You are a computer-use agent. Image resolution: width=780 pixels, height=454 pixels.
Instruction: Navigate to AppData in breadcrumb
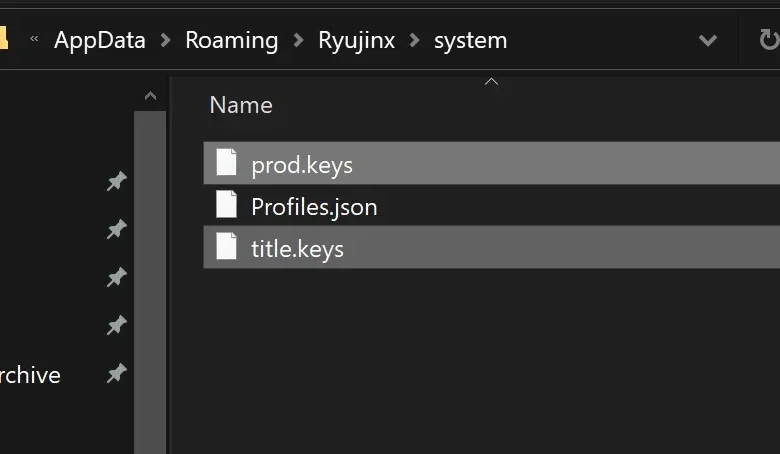[x=99, y=40]
